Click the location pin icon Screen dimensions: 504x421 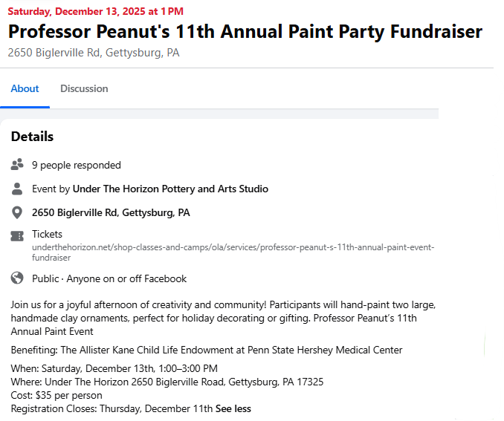17,213
